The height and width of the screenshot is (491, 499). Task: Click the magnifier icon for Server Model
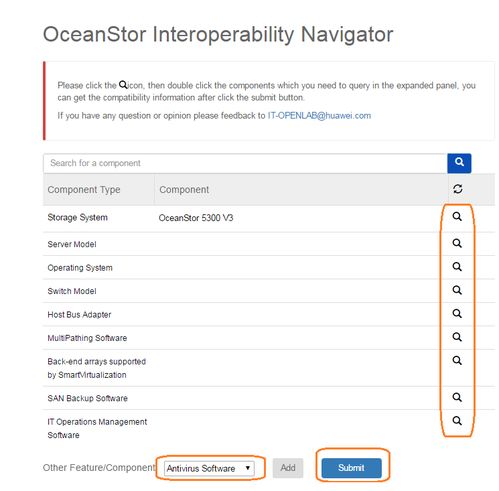[x=457, y=243]
